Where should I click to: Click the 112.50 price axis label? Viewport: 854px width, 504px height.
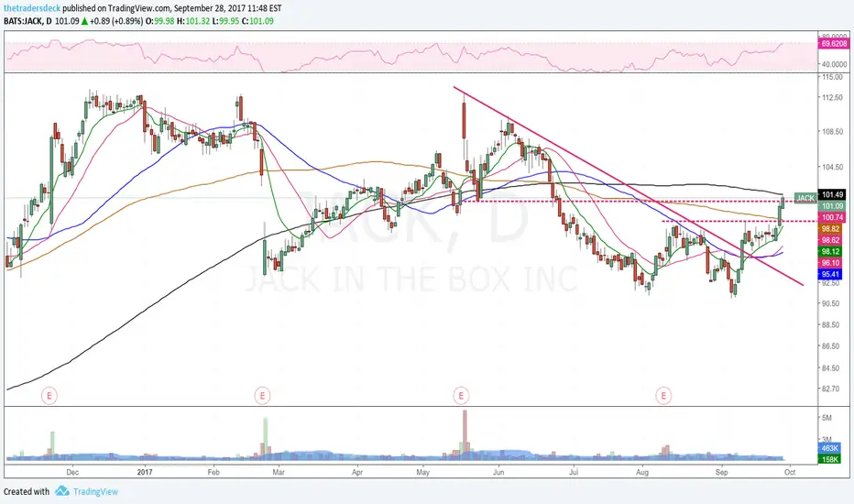pos(832,98)
